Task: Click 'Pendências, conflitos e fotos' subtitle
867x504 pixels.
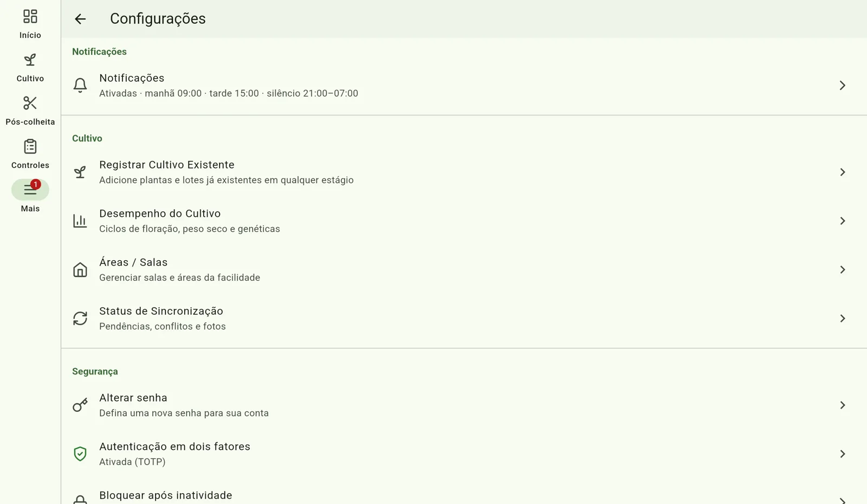Action: pyautogui.click(x=163, y=326)
